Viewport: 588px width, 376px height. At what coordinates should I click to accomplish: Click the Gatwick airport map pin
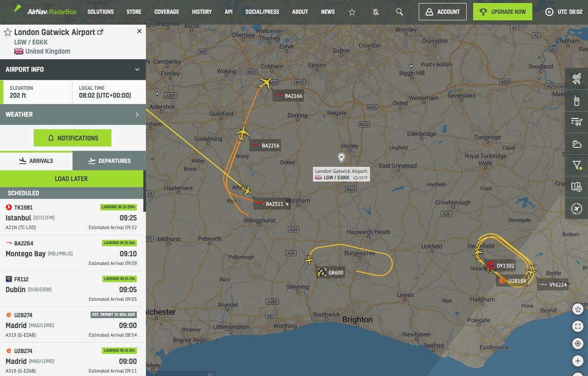point(341,158)
